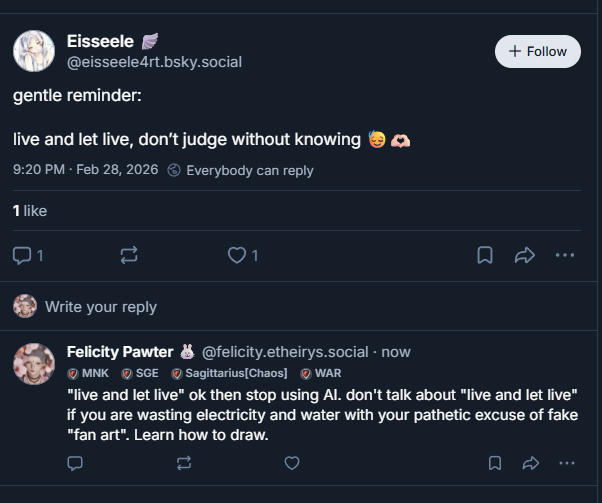Open the eisseele4rt.bsky.social handle link
The width and height of the screenshot is (602, 503).
coord(154,62)
